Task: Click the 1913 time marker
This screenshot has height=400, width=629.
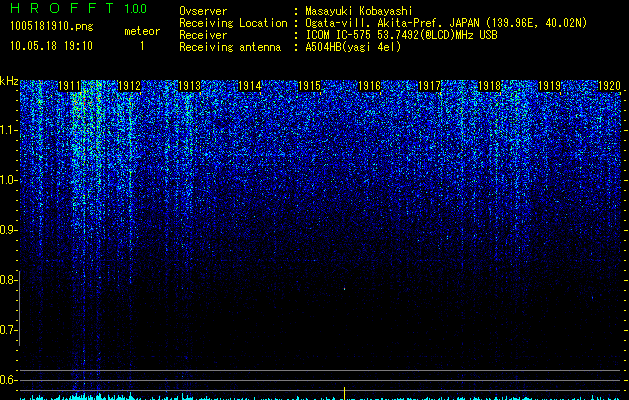Action: [189, 86]
